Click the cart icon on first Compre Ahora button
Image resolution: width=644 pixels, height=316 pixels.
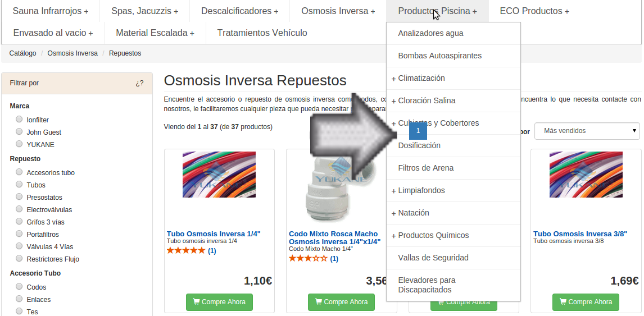196,301
